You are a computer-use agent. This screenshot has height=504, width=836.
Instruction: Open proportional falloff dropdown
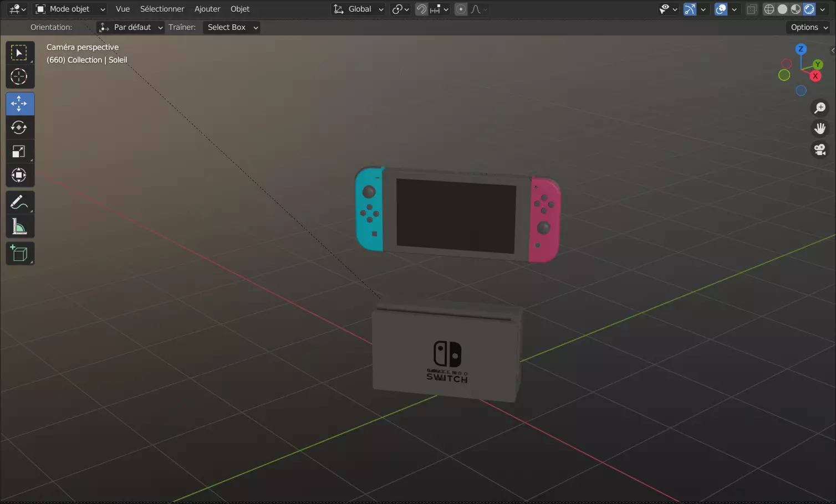pyautogui.click(x=478, y=9)
